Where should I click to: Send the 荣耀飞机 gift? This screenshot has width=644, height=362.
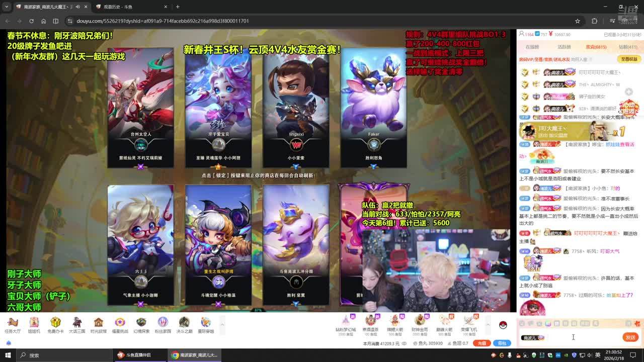pos(469,325)
